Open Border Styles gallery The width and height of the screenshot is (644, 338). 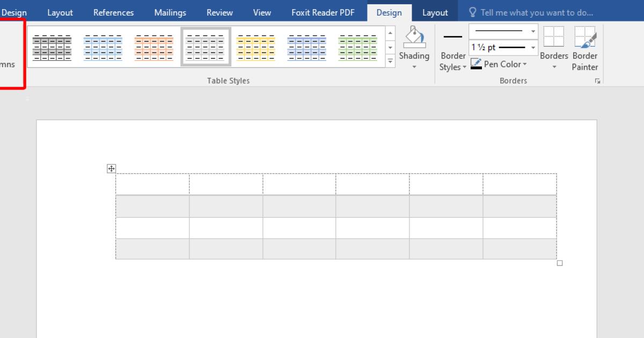tap(453, 61)
